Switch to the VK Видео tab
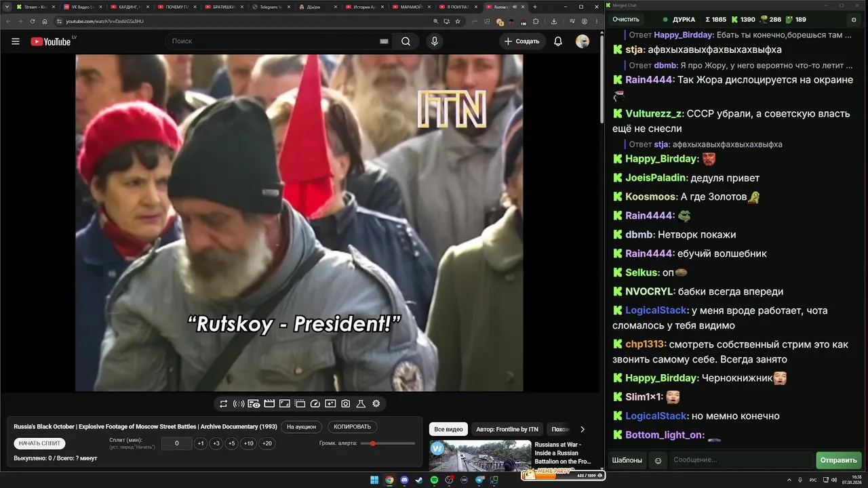Screen dimensions: 868x488 [x=83, y=7]
